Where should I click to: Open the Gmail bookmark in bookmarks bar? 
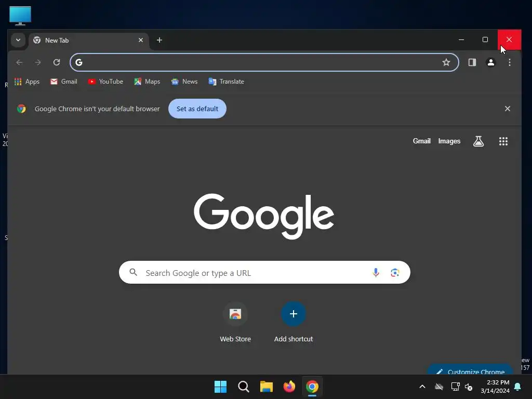tap(64, 82)
